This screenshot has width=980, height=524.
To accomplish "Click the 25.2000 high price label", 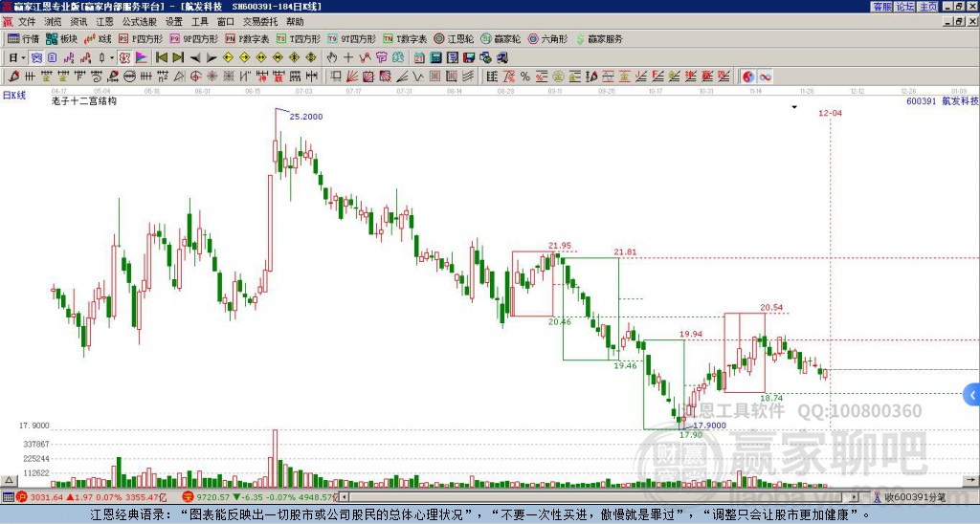I will [x=306, y=117].
